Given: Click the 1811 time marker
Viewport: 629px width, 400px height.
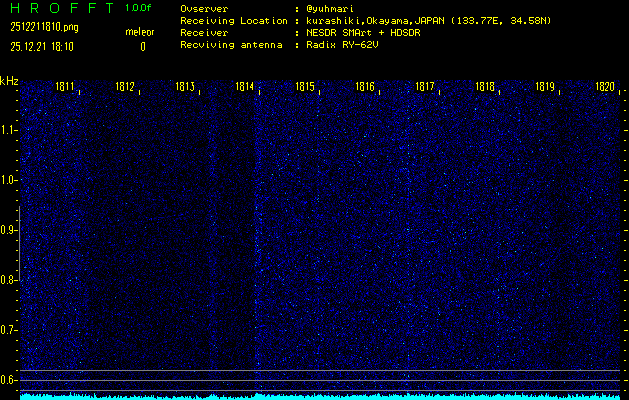Looking at the screenshot, I should (65, 86).
